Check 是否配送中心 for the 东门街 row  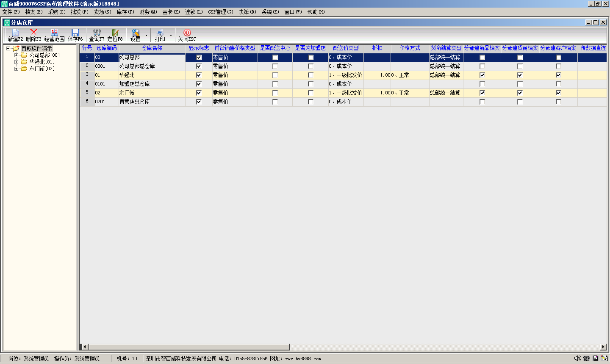tap(275, 93)
